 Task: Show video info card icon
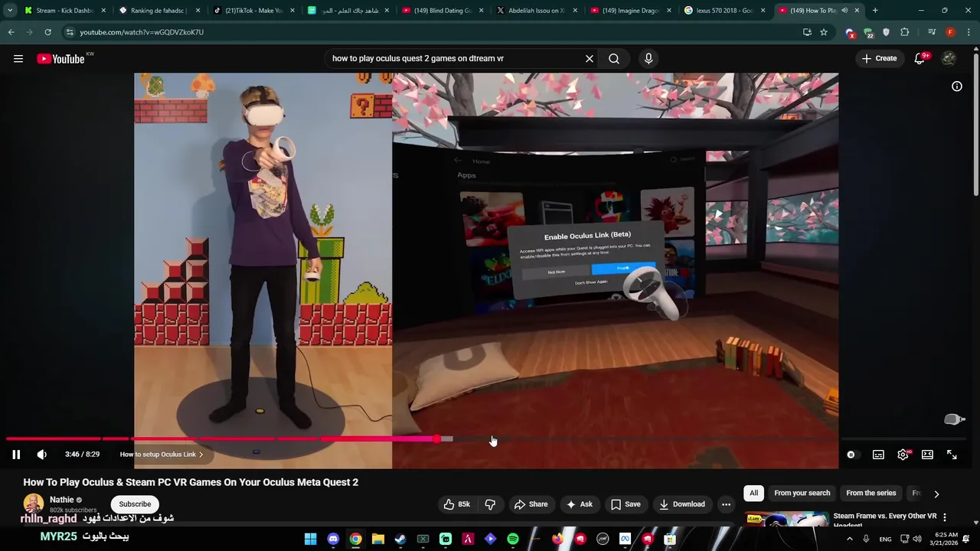(957, 86)
